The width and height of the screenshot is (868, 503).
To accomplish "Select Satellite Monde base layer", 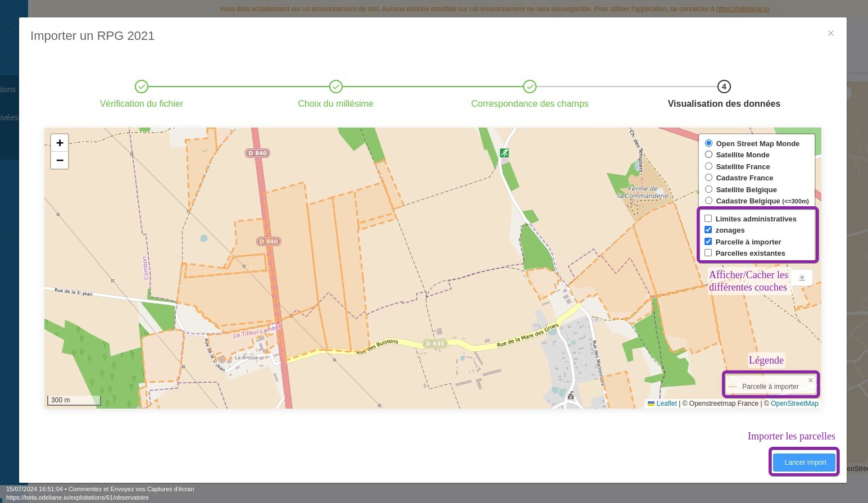I will 709,155.
